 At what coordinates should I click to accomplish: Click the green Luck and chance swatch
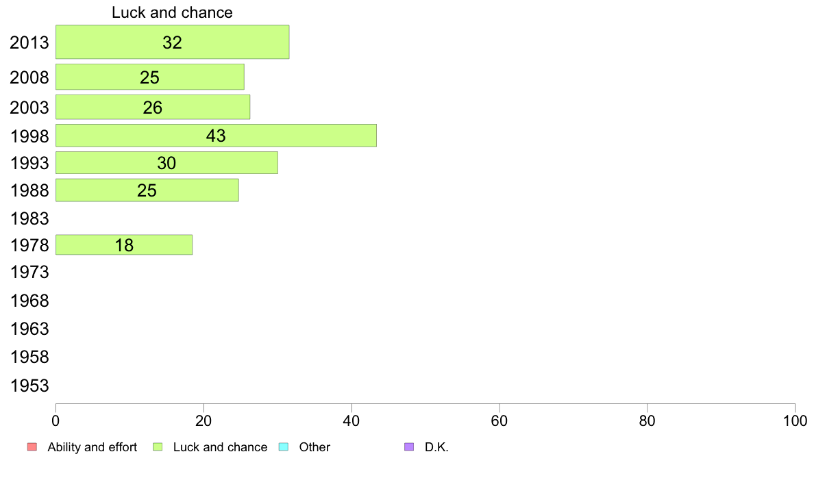pyautogui.click(x=158, y=447)
